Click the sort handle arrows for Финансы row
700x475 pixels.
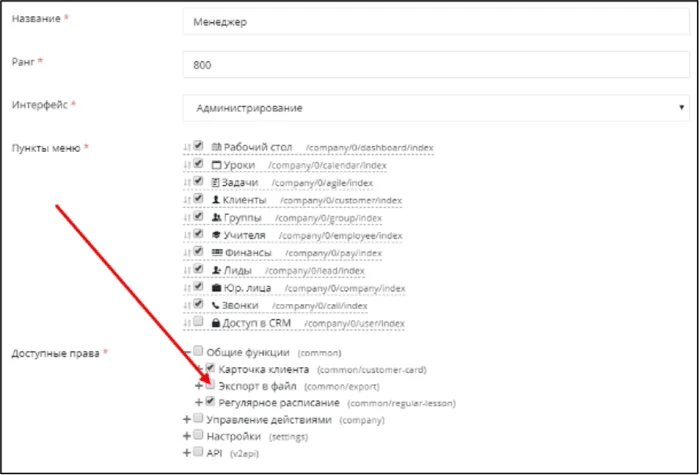pyautogui.click(x=187, y=253)
